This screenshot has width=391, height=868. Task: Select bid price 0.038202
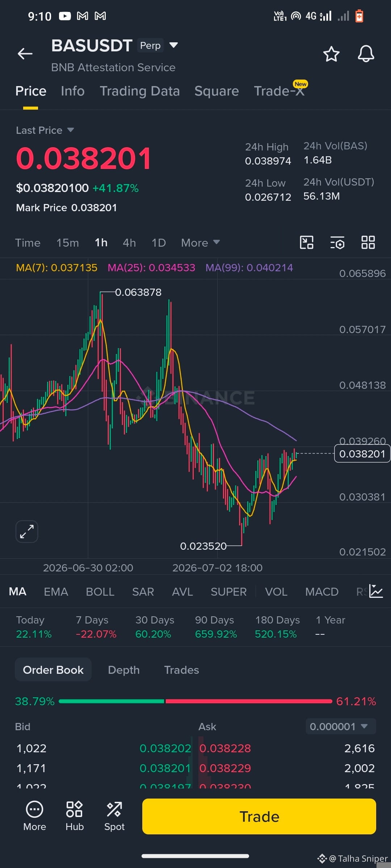pyautogui.click(x=165, y=748)
